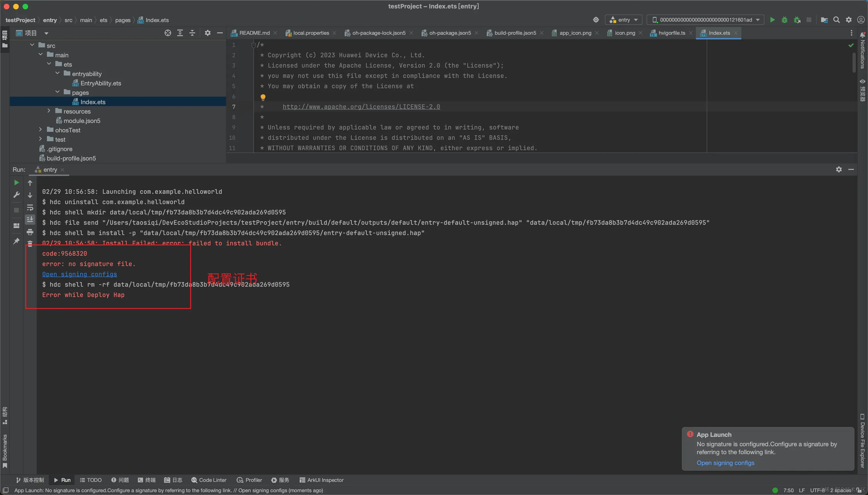Open project panel options gear
868x495 pixels.
[x=208, y=33]
